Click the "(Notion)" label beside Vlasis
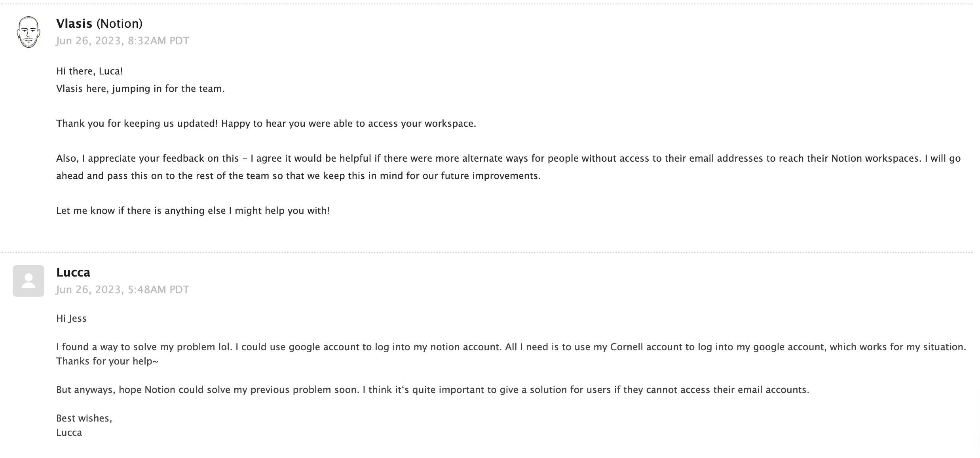This screenshot has width=980, height=458. [x=119, y=24]
